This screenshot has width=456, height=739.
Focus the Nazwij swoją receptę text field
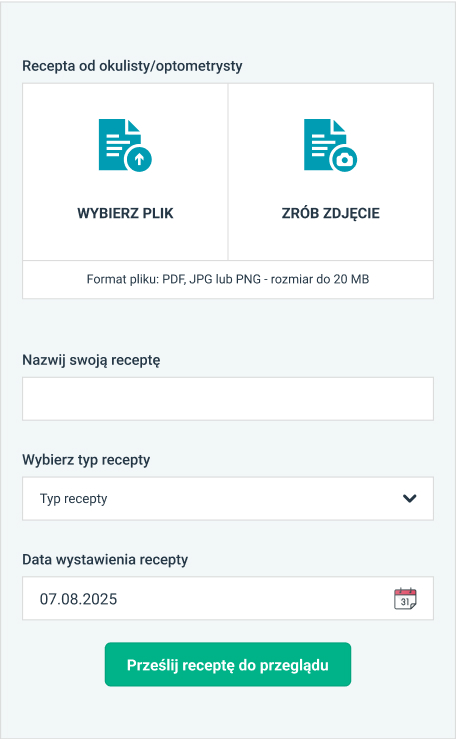click(228, 399)
